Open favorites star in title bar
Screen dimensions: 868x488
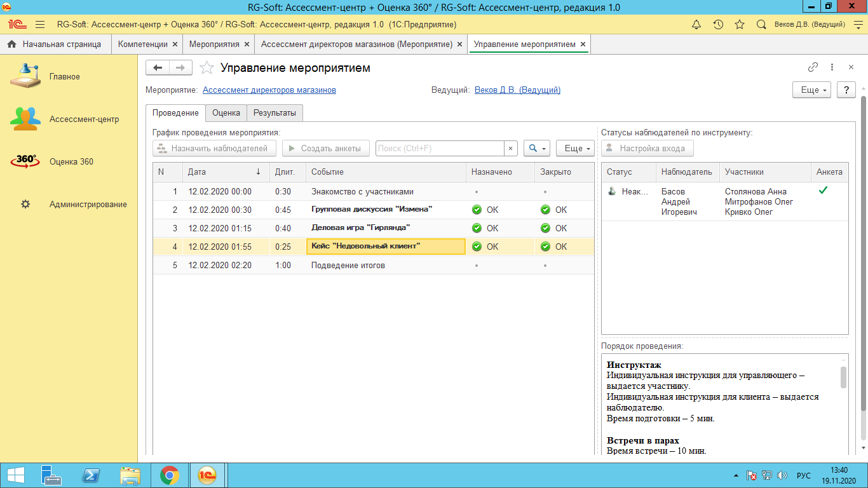tap(740, 24)
